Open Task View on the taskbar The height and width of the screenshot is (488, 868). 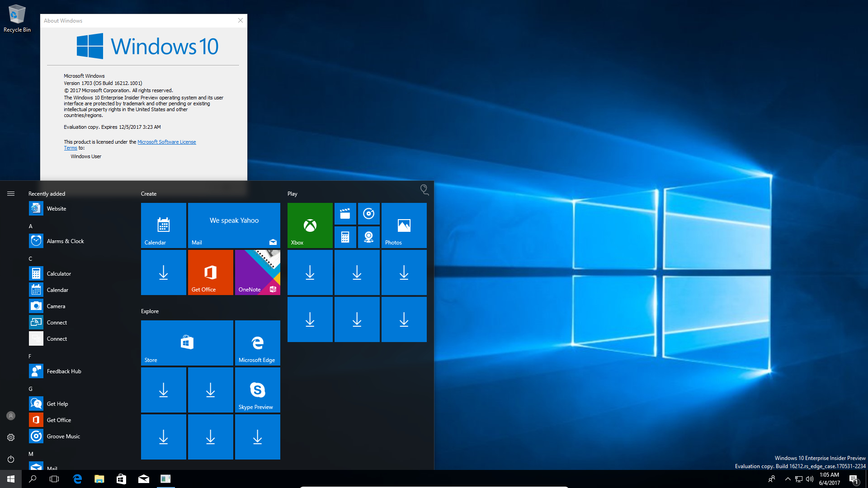tap(54, 479)
